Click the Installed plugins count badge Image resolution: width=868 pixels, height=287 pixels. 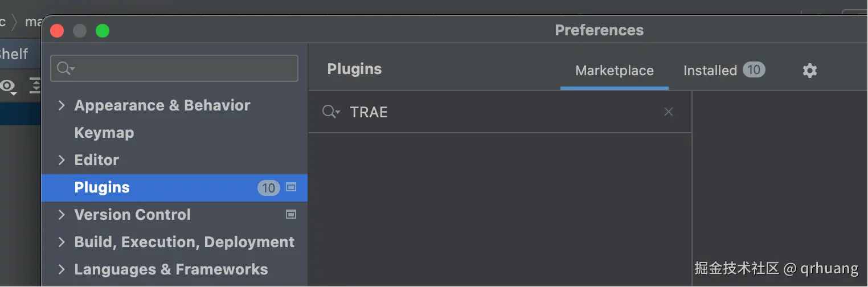click(x=754, y=70)
